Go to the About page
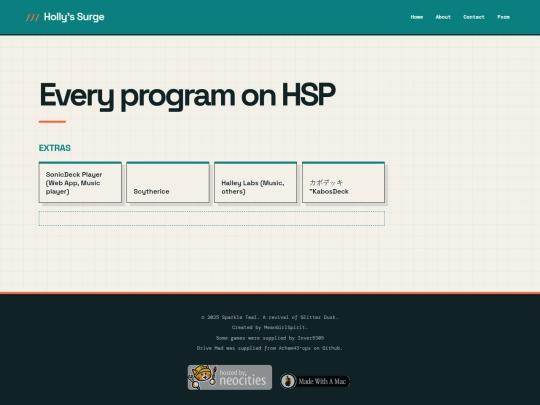 click(x=443, y=17)
